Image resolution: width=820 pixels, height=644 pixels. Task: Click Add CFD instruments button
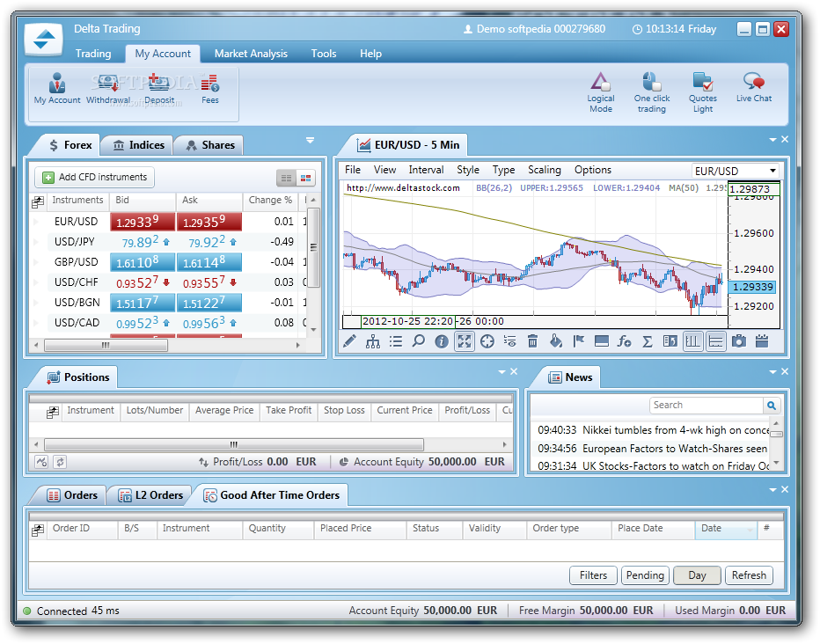95,177
